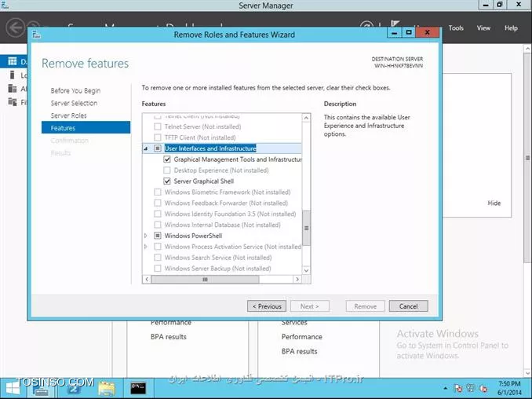Click Windows Identity Foundation 3.5 checkbox
Image resolution: width=532 pixels, height=399 pixels.
pyautogui.click(x=158, y=214)
